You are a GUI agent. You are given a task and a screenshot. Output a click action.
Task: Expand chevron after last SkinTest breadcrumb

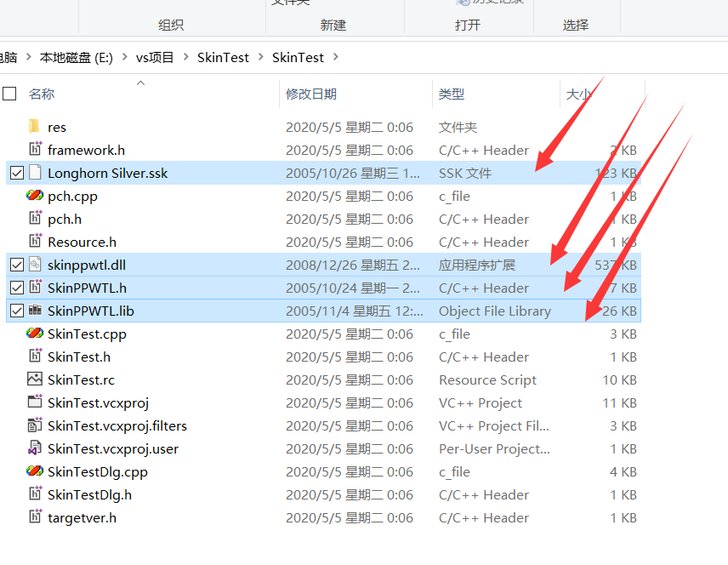pos(335,57)
